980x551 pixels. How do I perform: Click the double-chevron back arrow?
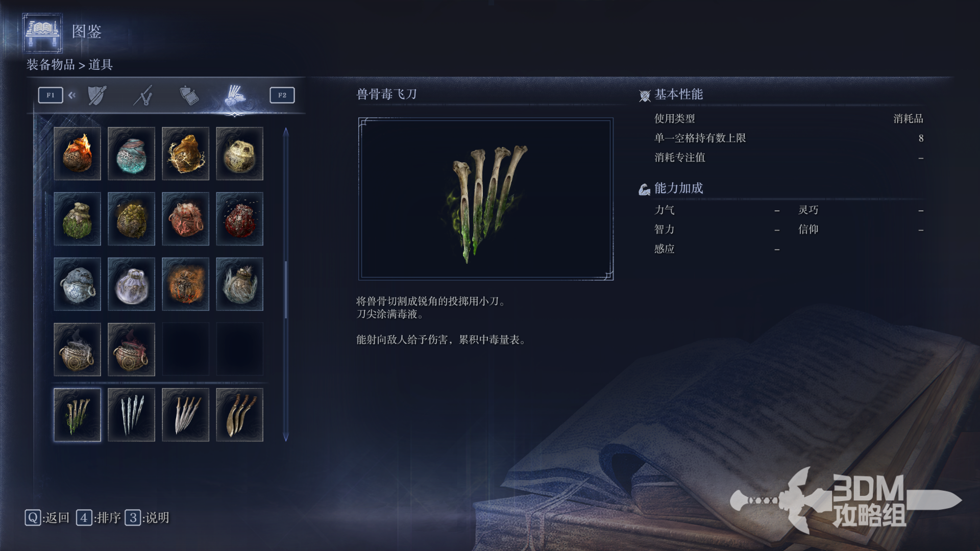click(x=72, y=95)
